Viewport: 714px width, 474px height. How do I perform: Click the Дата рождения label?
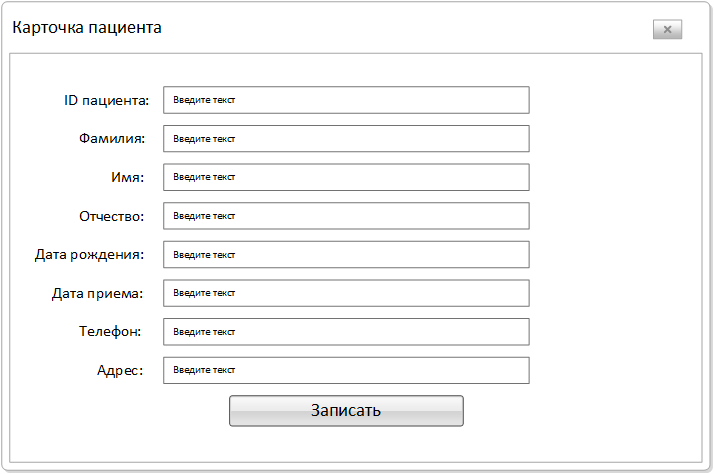[89, 255]
